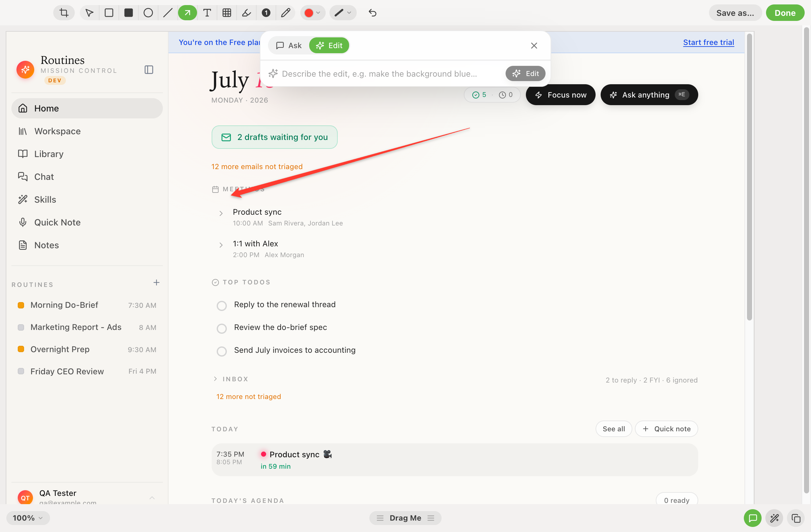
Task: Open Home in the sidebar
Action: 87,108
